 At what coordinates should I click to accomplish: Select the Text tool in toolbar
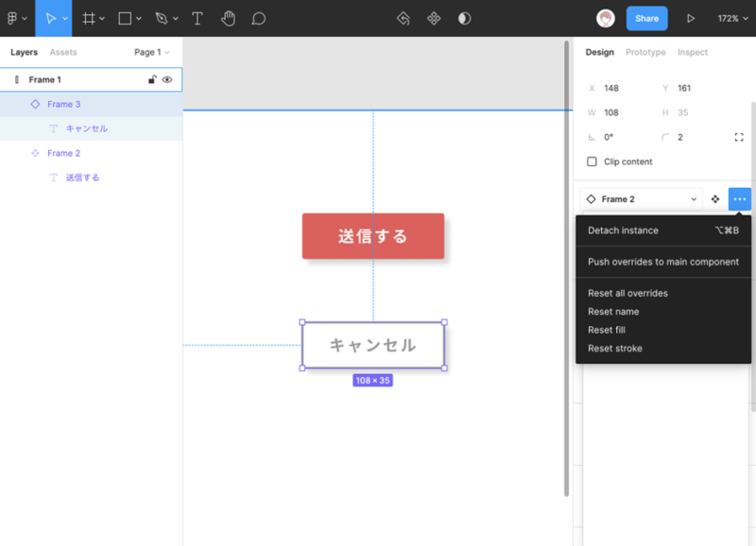pos(198,18)
